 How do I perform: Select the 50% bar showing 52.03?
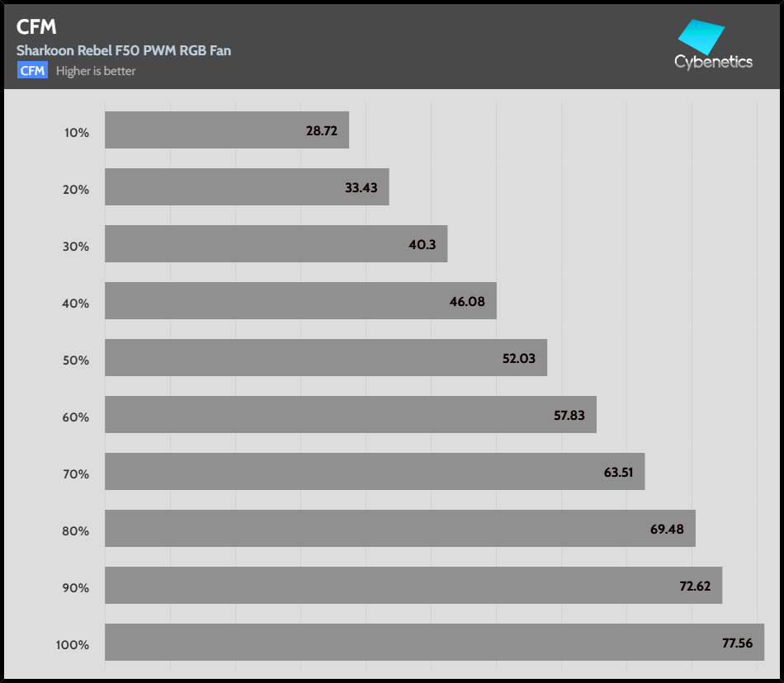[325, 358]
